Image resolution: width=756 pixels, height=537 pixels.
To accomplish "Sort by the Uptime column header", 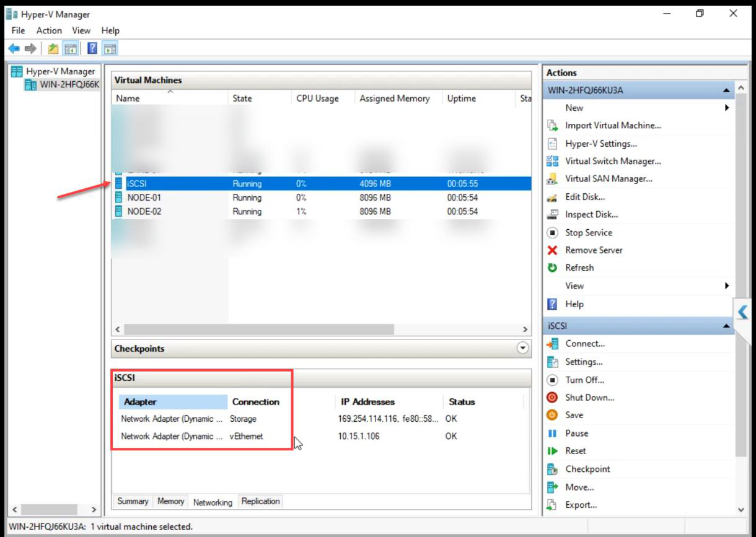I will [479, 98].
